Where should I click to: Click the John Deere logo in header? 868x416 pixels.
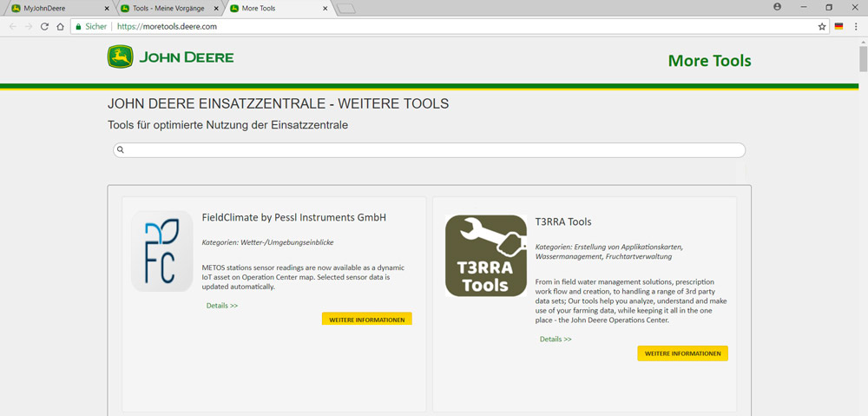(x=170, y=57)
